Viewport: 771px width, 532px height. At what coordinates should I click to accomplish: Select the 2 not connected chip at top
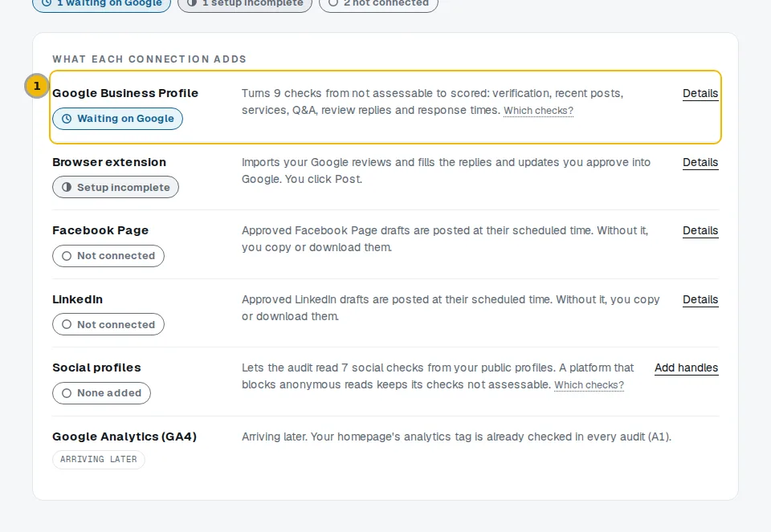click(x=378, y=3)
